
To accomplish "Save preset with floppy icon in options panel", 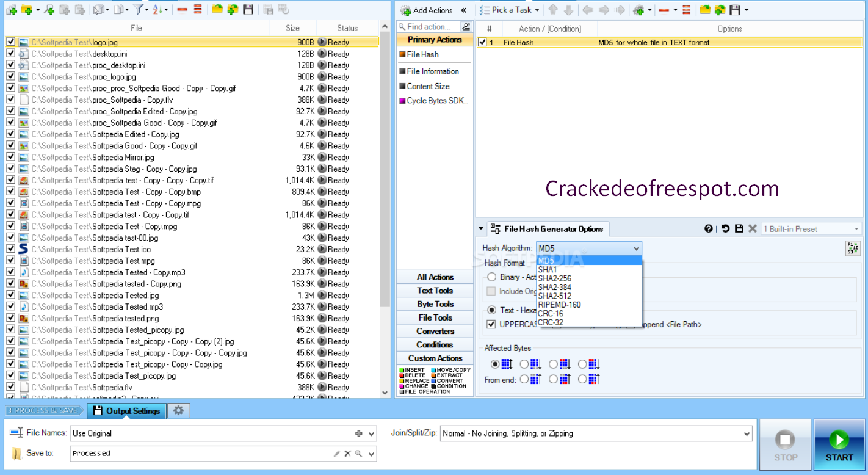I will pyautogui.click(x=739, y=228).
